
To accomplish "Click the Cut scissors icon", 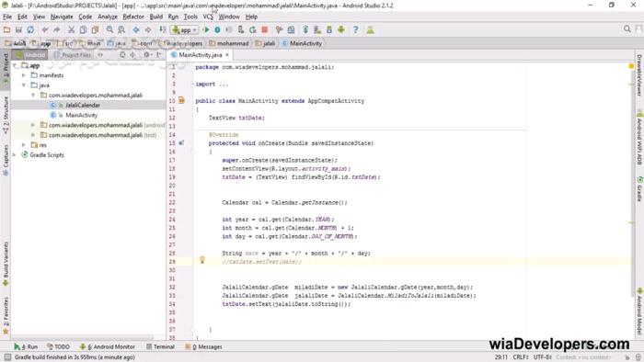I will [71, 29].
